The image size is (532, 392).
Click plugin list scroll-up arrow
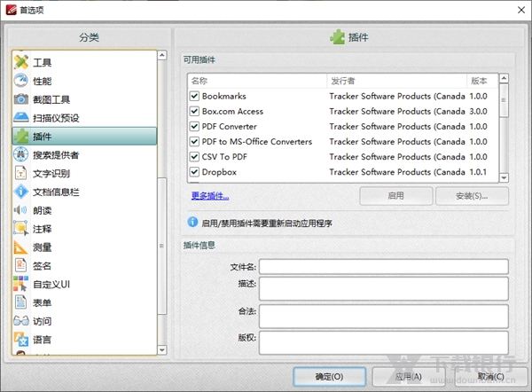(505, 78)
